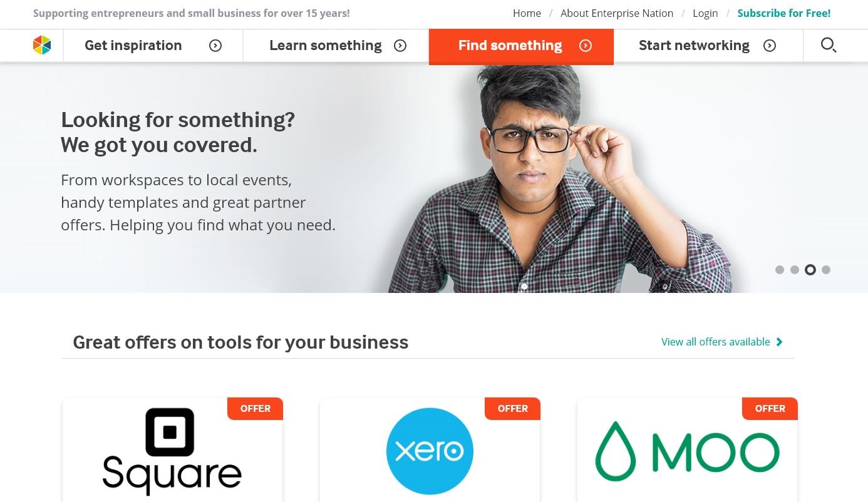Viewport: 868px width, 502px height.
Task: Select the first carousel slide dot
Action: (780, 270)
